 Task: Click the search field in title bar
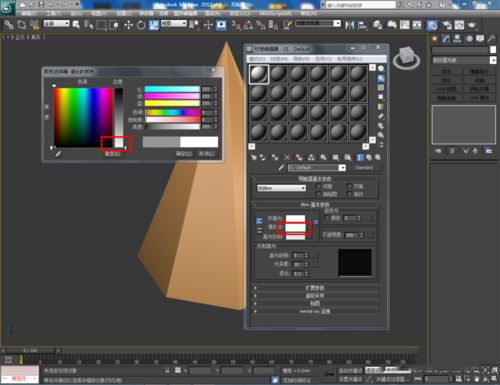click(361, 5)
